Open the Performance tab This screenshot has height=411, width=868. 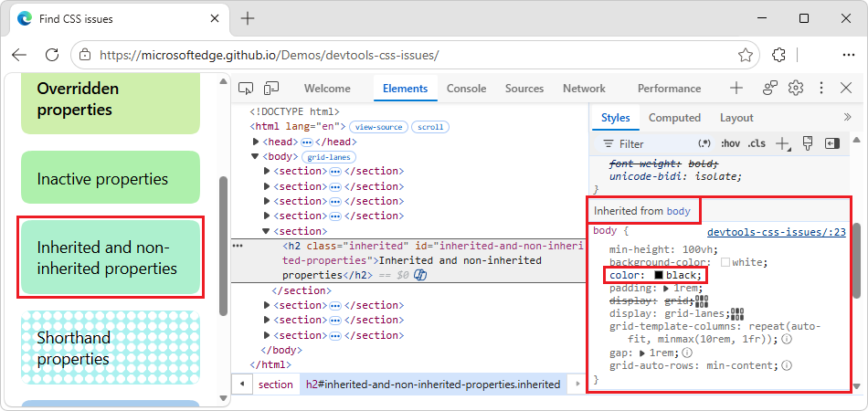click(x=669, y=89)
